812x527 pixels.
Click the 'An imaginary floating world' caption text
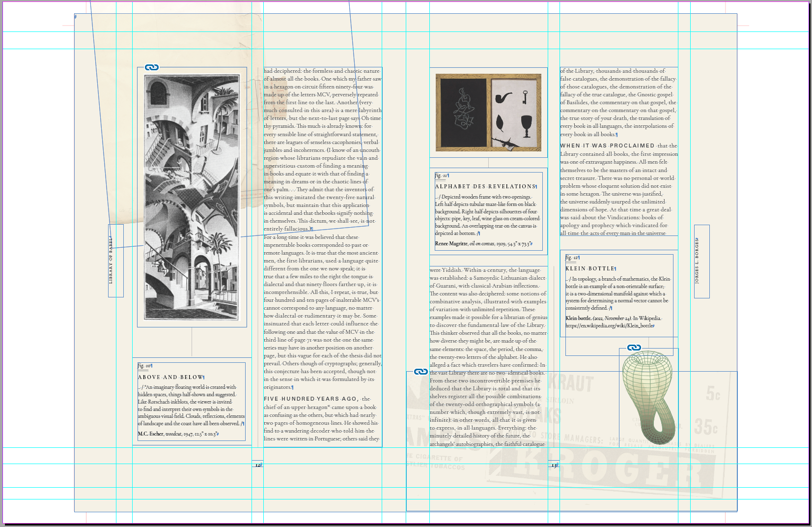click(x=191, y=405)
